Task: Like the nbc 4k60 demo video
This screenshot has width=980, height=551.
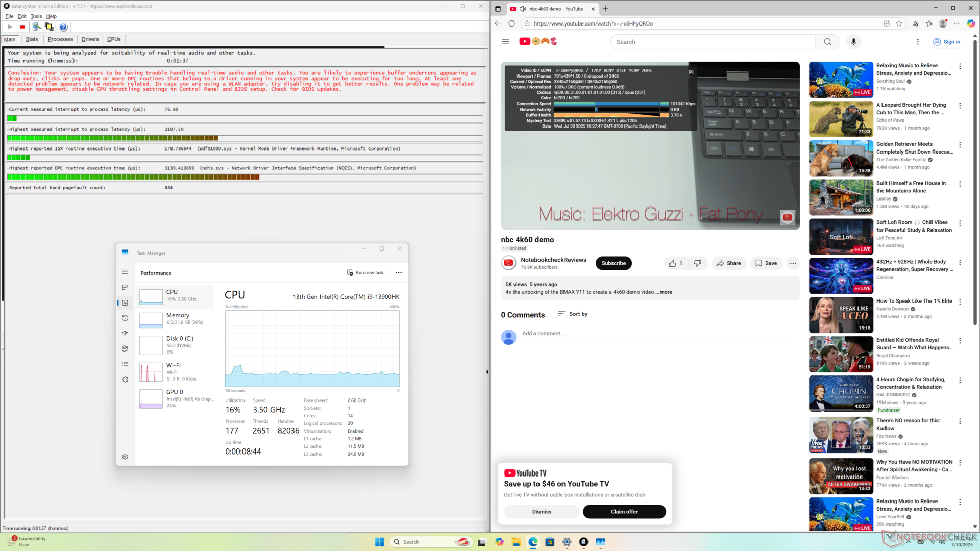Action: [x=675, y=263]
